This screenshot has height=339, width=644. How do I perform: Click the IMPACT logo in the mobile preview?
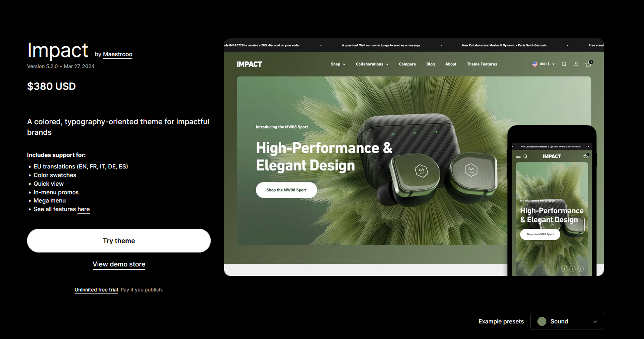pyautogui.click(x=552, y=156)
